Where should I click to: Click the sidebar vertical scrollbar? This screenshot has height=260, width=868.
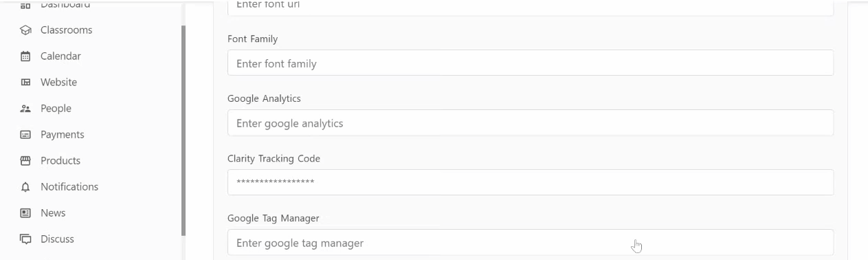coord(183,131)
